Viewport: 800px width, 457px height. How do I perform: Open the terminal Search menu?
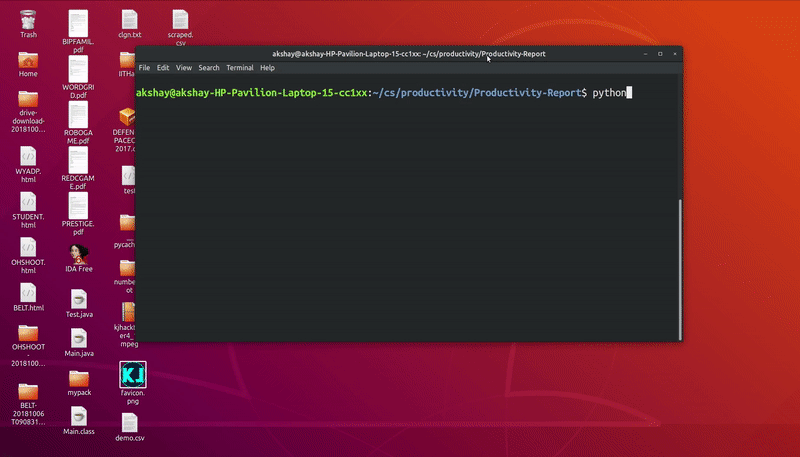[209, 67]
